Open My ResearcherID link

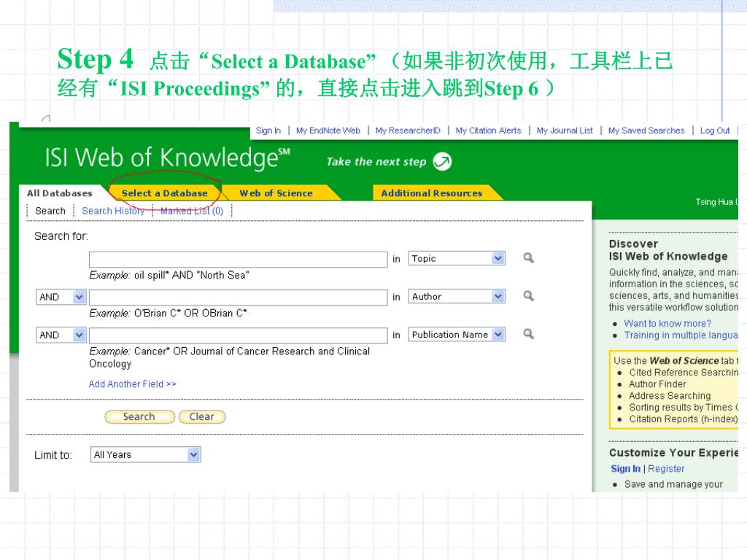click(408, 131)
